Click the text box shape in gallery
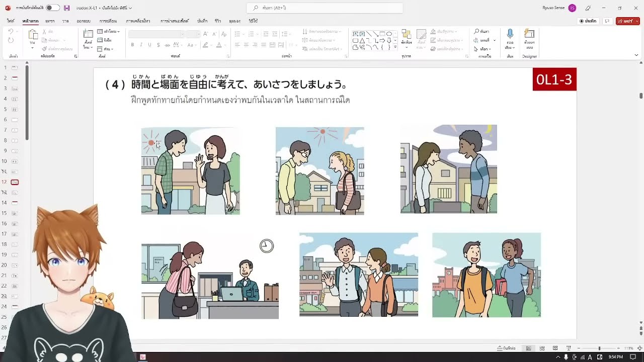644x362 pixels. 355,34
